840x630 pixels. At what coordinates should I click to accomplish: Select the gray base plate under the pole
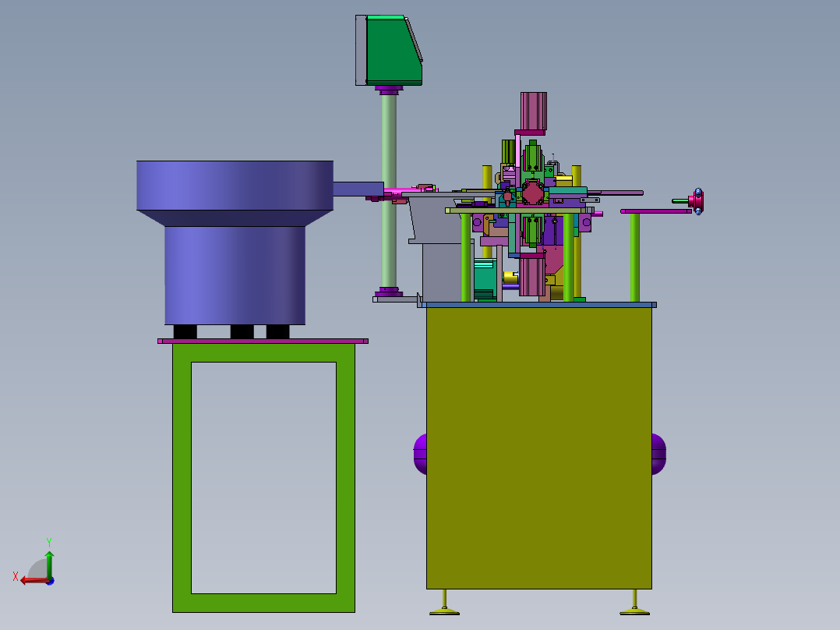395,299
